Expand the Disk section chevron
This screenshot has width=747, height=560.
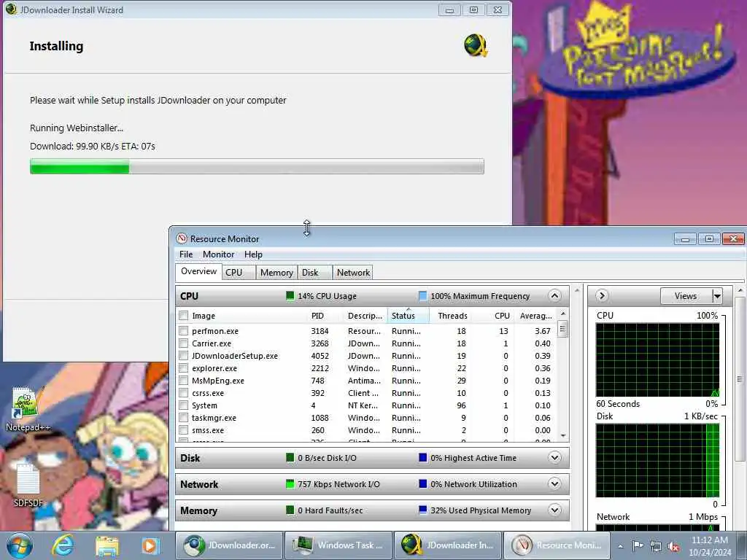click(x=554, y=458)
